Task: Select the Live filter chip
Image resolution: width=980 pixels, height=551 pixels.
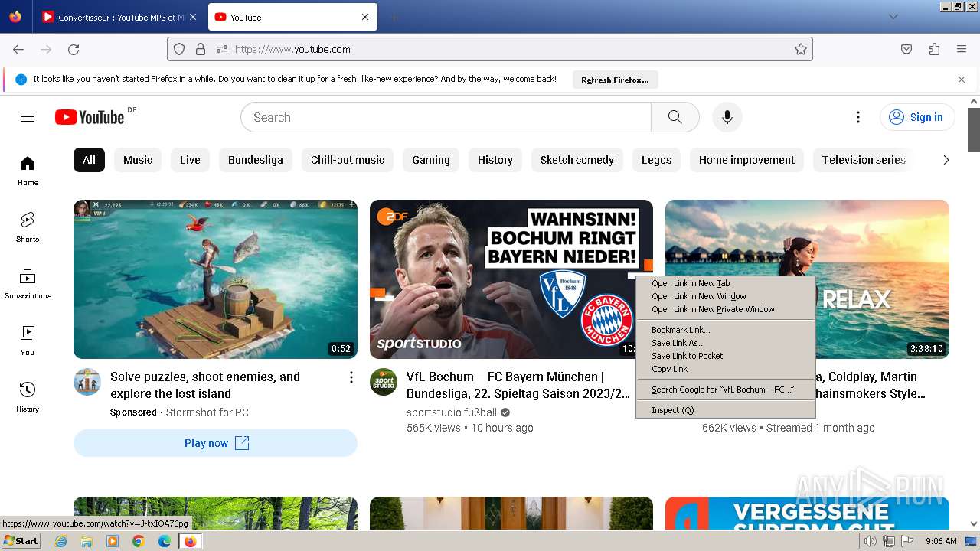Action: (190, 160)
